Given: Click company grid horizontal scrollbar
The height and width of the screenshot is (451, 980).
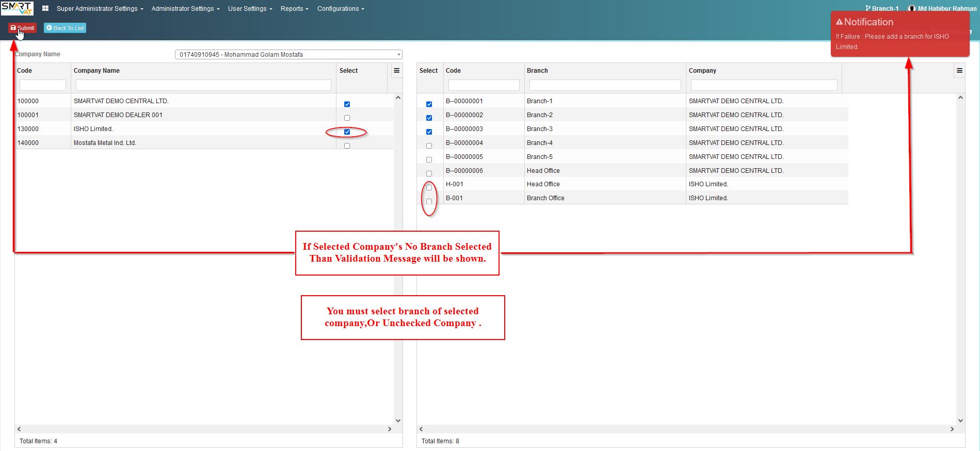Looking at the screenshot, I should click(x=204, y=429).
